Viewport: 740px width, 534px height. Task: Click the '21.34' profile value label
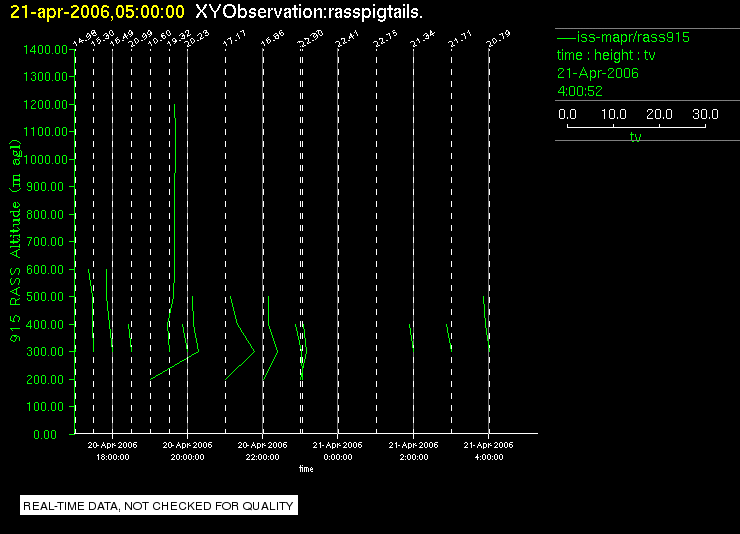point(423,39)
